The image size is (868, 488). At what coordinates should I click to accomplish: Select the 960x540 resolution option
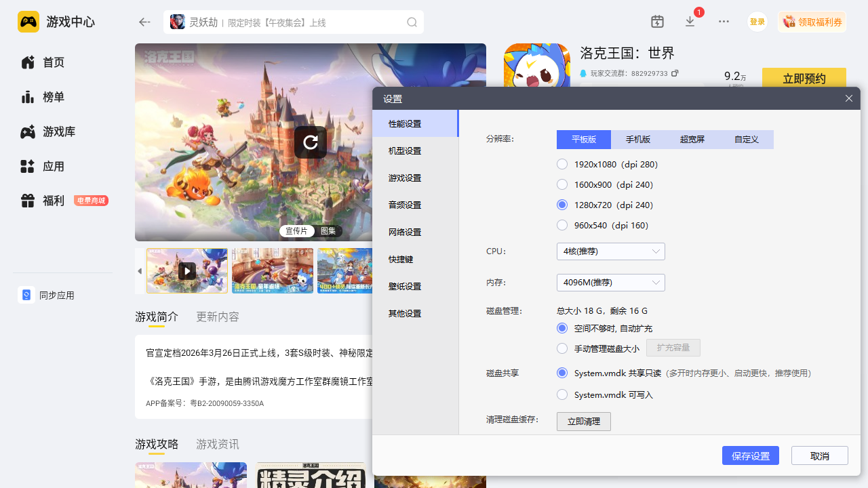[x=562, y=225]
